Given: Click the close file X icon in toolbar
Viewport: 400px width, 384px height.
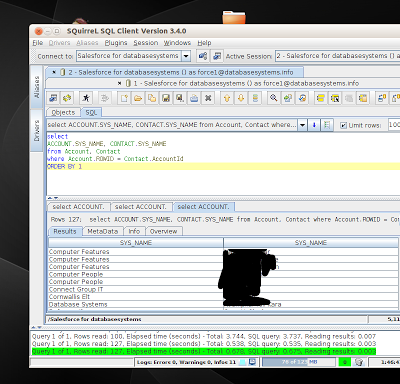Looking at the screenshot, I should pos(208,98).
